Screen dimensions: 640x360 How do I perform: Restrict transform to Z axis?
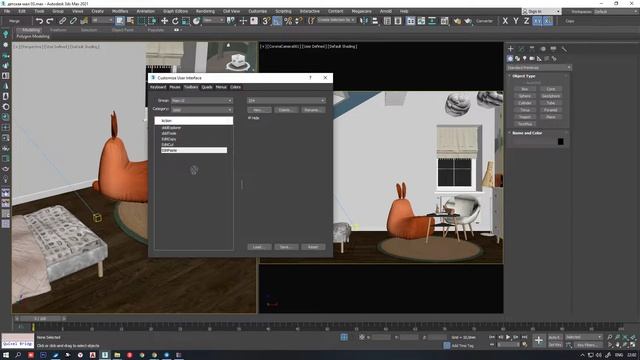pyautogui.click(x=527, y=21)
